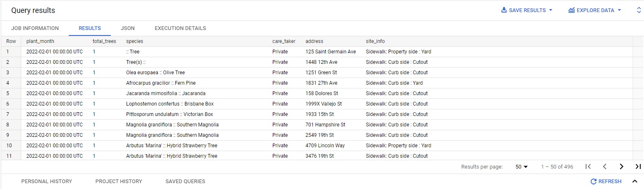
Task: Go to next results page
Action: point(622,166)
